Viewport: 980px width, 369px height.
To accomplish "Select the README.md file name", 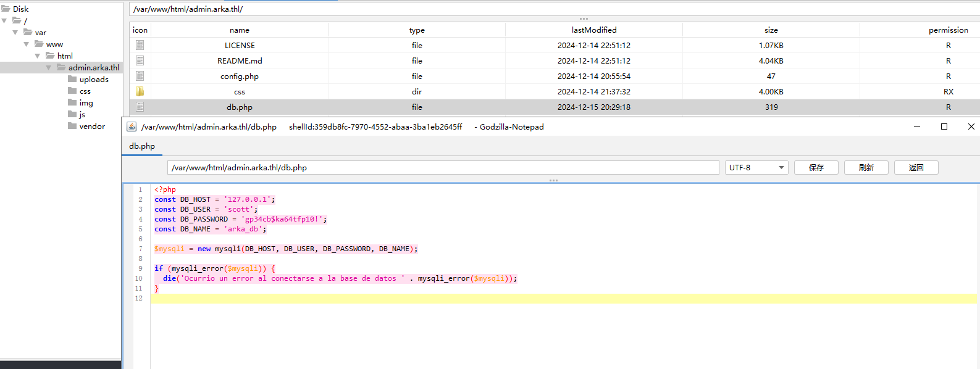I will click(x=240, y=60).
